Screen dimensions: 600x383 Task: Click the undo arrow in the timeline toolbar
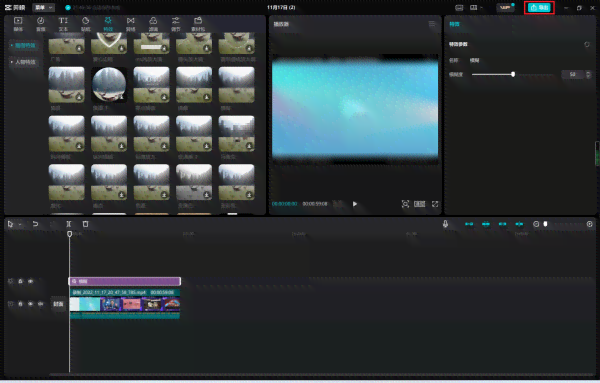(35, 224)
